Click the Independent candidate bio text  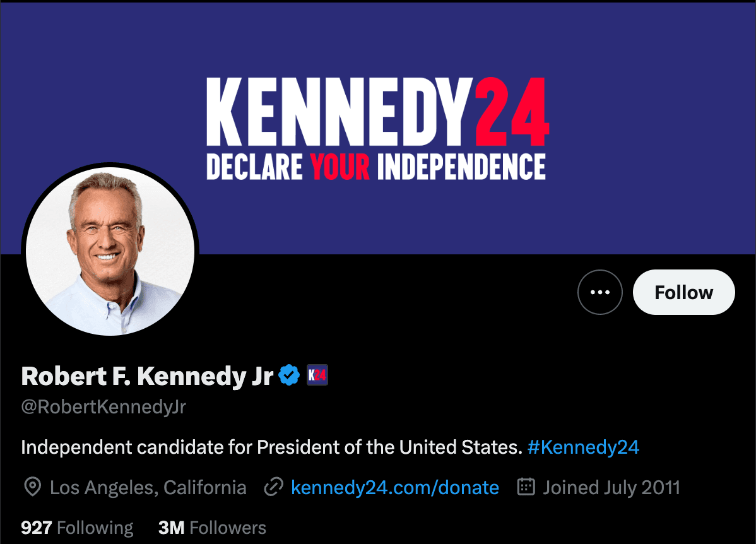pos(271,447)
